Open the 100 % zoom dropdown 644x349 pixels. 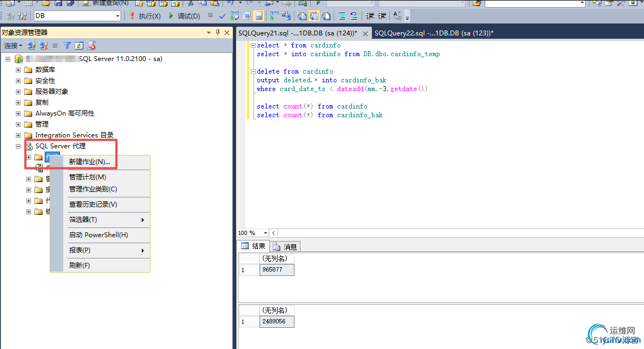click(x=266, y=233)
